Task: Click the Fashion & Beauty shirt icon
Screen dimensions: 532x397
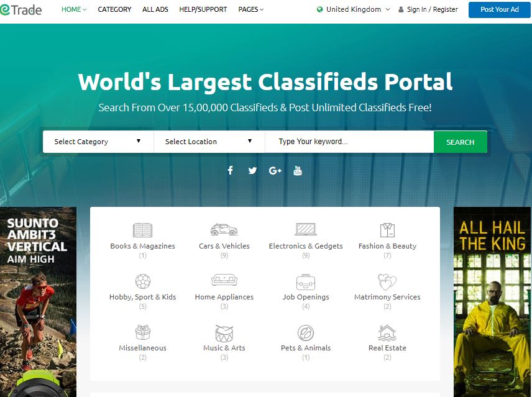Action: (387, 230)
